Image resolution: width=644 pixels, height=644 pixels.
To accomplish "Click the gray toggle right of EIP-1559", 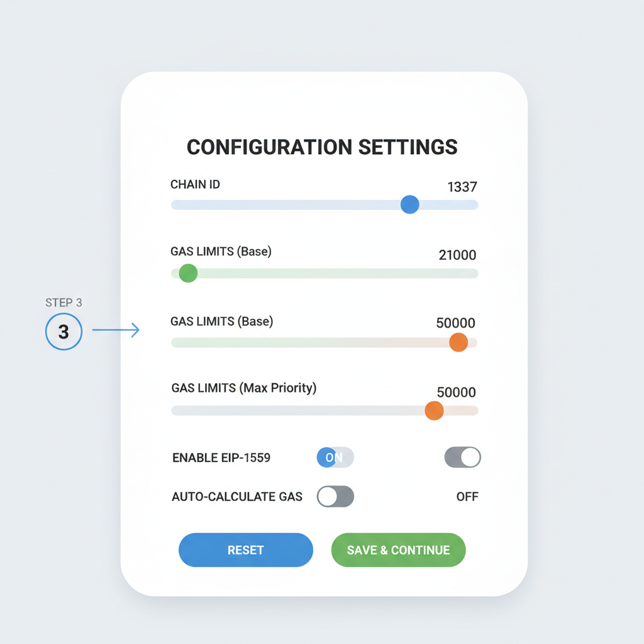I will click(x=462, y=457).
